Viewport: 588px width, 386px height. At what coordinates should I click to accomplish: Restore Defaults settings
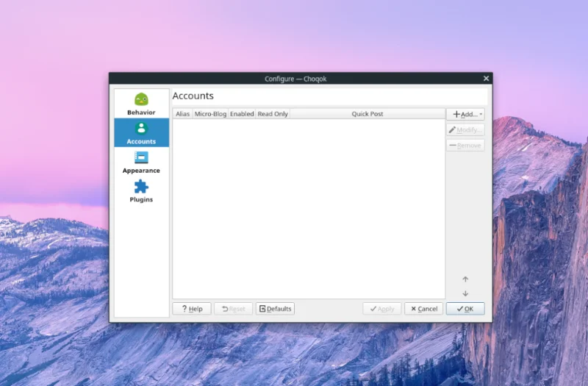[x=275, y=309]
